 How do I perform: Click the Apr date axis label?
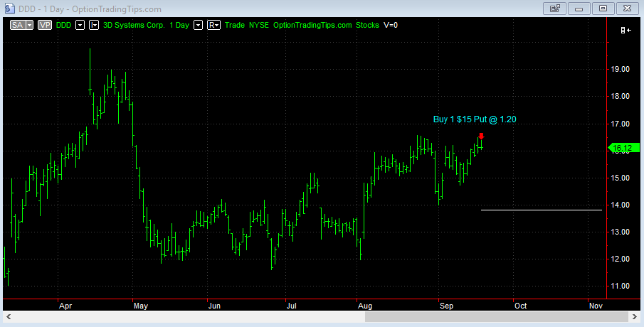click(65, 306)
